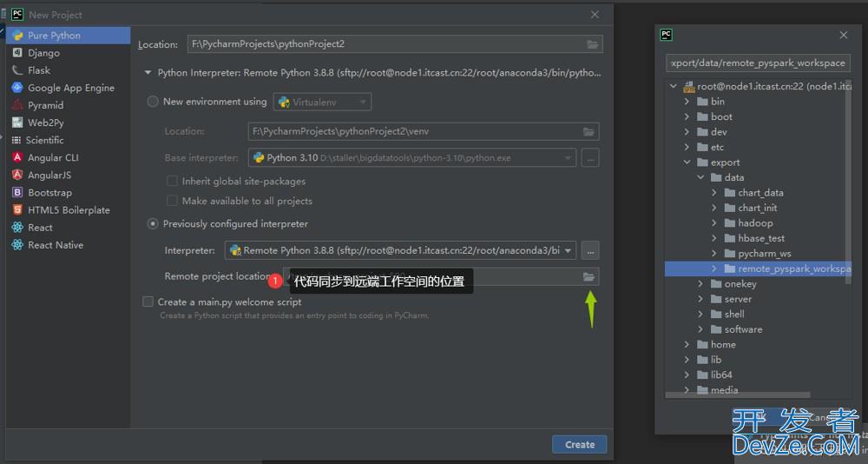The width and height of the screenshot is (868, 464).
Task: Pick the Flask project type
Action: click(39, 70)
